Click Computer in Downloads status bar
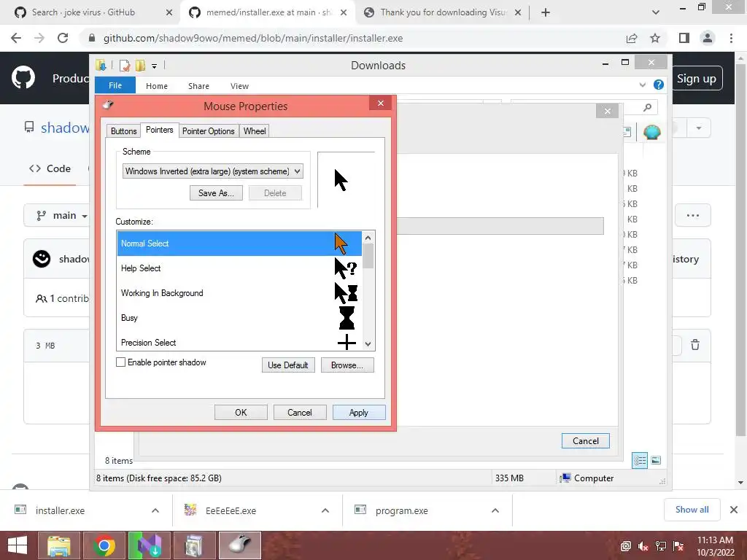Screen dimensions: 747x560 (587, 478)
